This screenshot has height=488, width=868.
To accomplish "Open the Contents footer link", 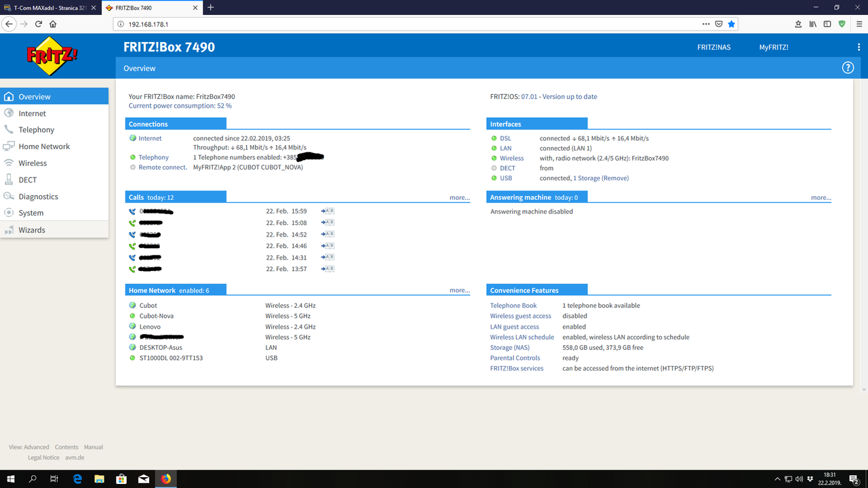I will click(x=66, y=447).
